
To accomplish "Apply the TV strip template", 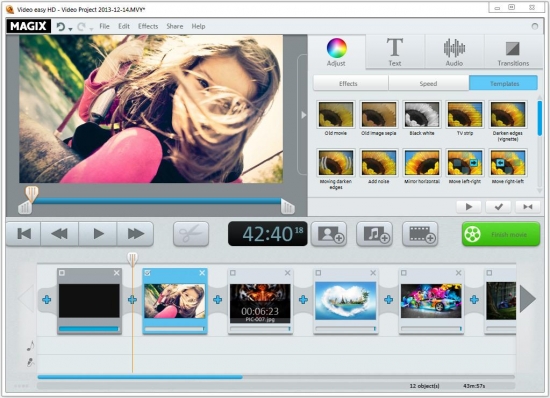I will tap(465, 114).
